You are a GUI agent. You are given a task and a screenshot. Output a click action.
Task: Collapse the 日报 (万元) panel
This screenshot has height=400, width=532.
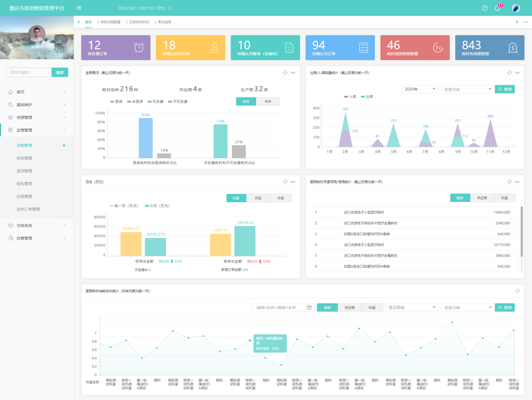click(293, 182)
